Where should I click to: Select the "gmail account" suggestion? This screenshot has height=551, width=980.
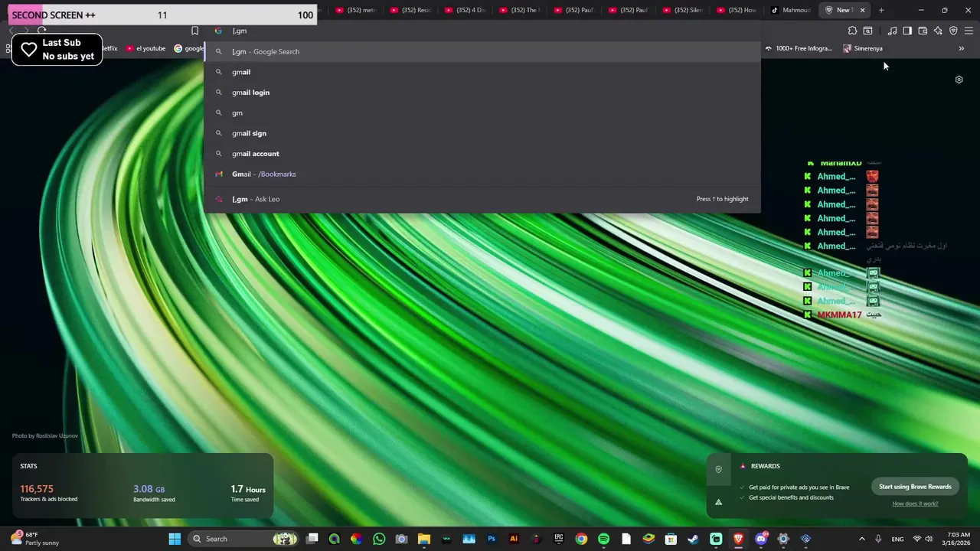tap(482, 154)
